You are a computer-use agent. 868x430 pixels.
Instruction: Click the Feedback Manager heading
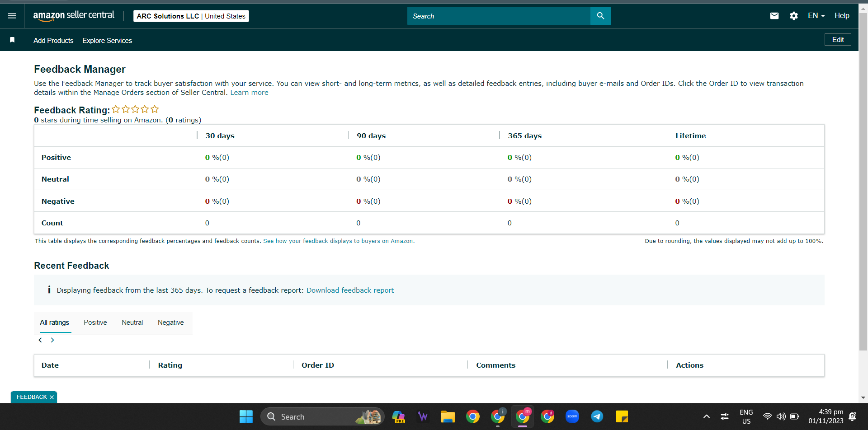click(80, 69)
